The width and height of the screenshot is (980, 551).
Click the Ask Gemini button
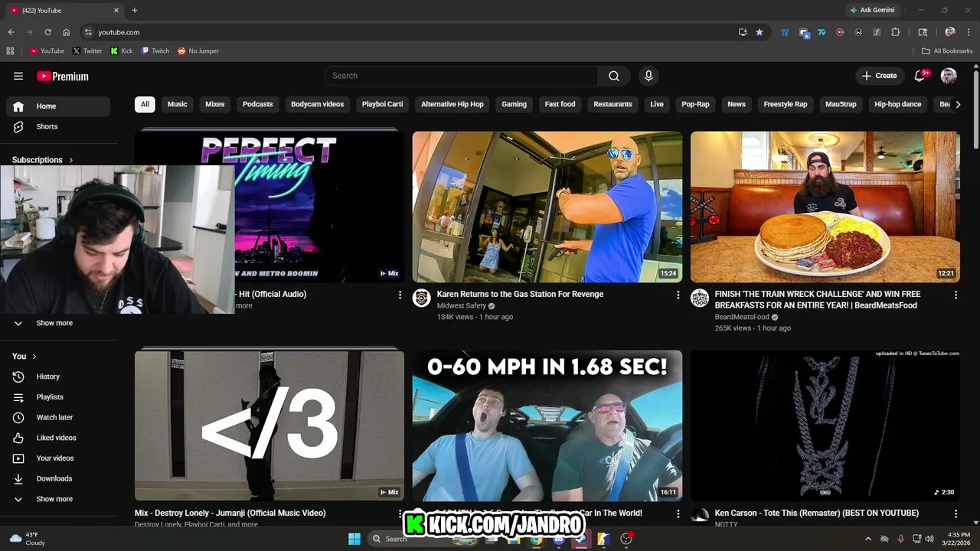coord(872,10)
